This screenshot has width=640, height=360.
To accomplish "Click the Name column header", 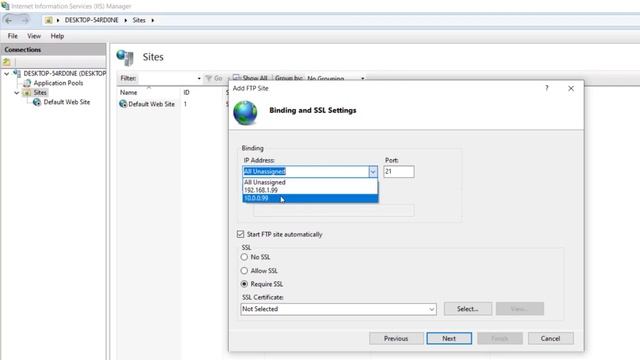I will (x=129, y=93).
